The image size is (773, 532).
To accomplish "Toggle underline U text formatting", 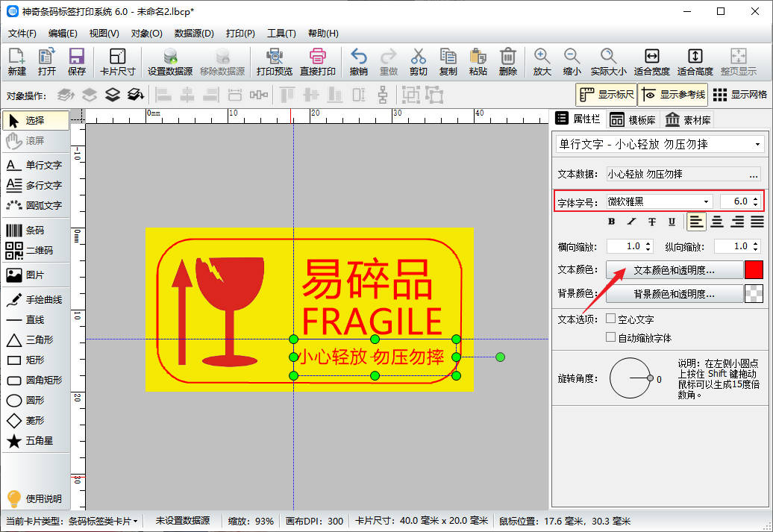I will point(672,222).
